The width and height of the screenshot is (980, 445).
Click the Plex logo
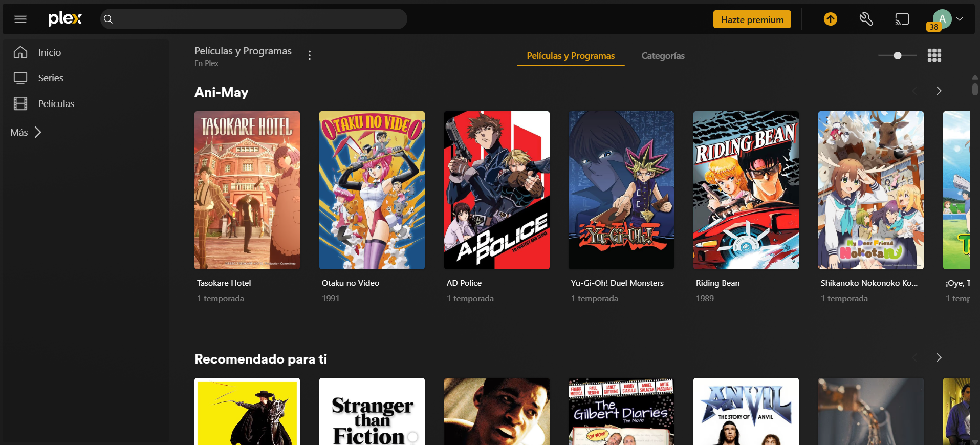pyautogui.click(x=65, y=19)
